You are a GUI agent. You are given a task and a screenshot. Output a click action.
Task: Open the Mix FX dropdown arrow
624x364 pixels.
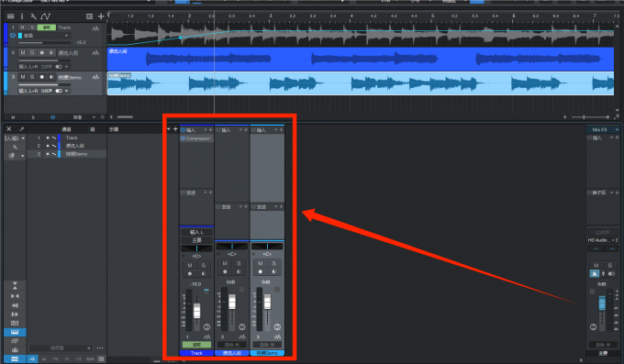pyautogui.click(x=617, y=129)
